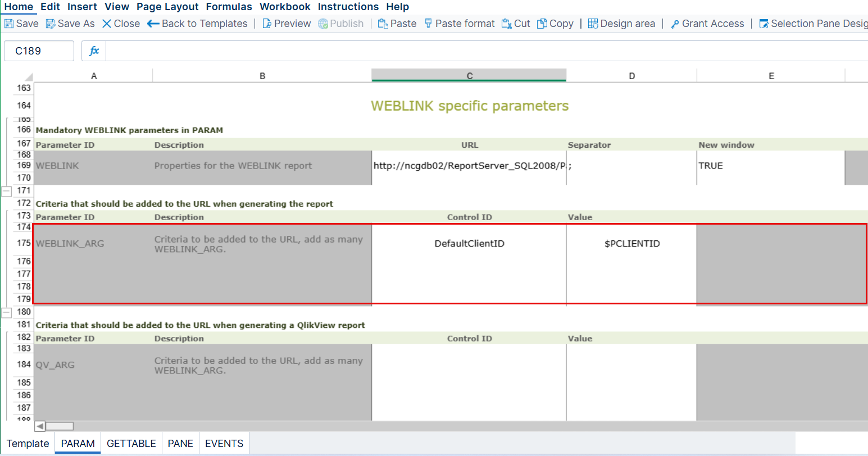
Task: Click the QlikView report criteria heading
Action: click(200, 325)
